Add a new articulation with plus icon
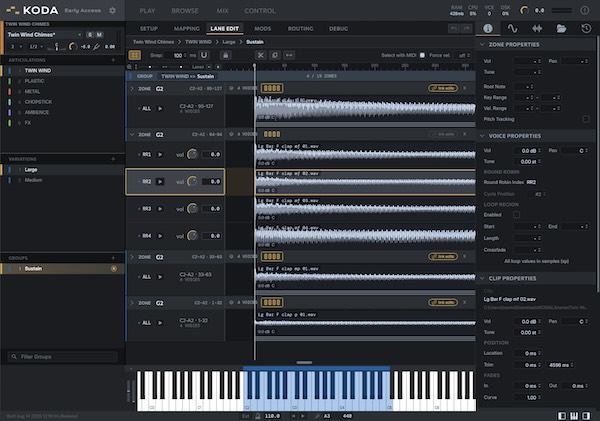 pyautogui.click(x=113, y=60)
